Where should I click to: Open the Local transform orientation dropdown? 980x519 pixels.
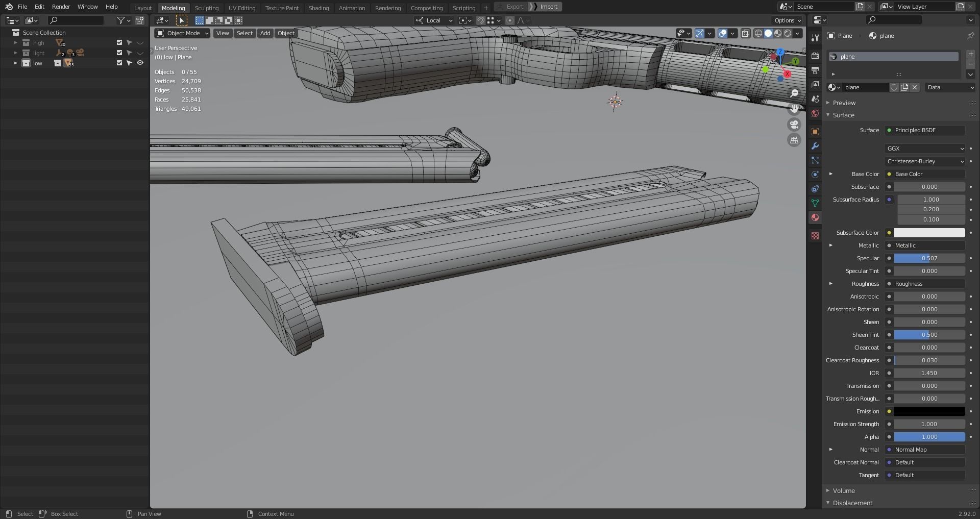[x=434, y=20]
